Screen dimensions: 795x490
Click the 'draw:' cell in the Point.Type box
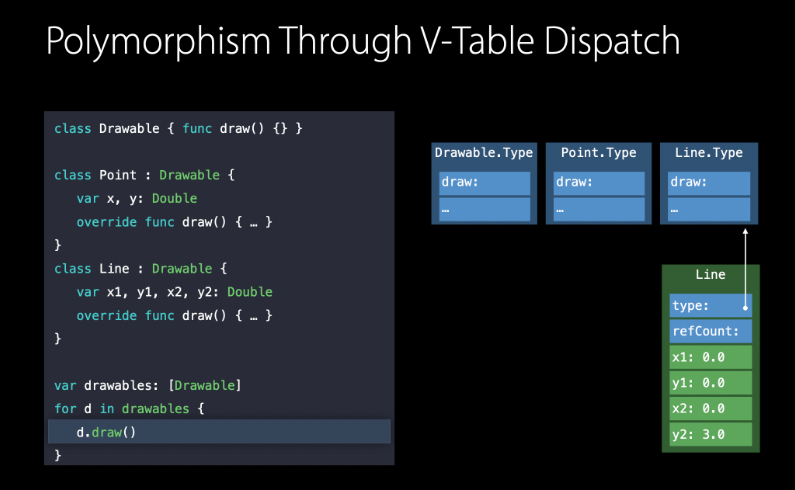599,183
